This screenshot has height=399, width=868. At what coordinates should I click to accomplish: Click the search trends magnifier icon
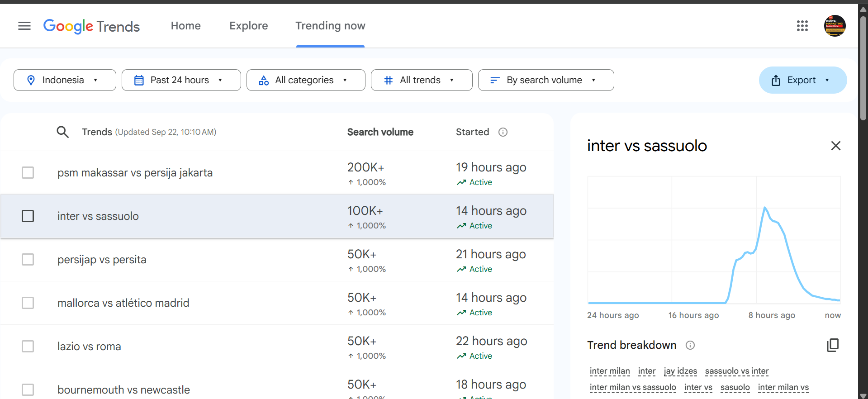(x=62, y=132)
